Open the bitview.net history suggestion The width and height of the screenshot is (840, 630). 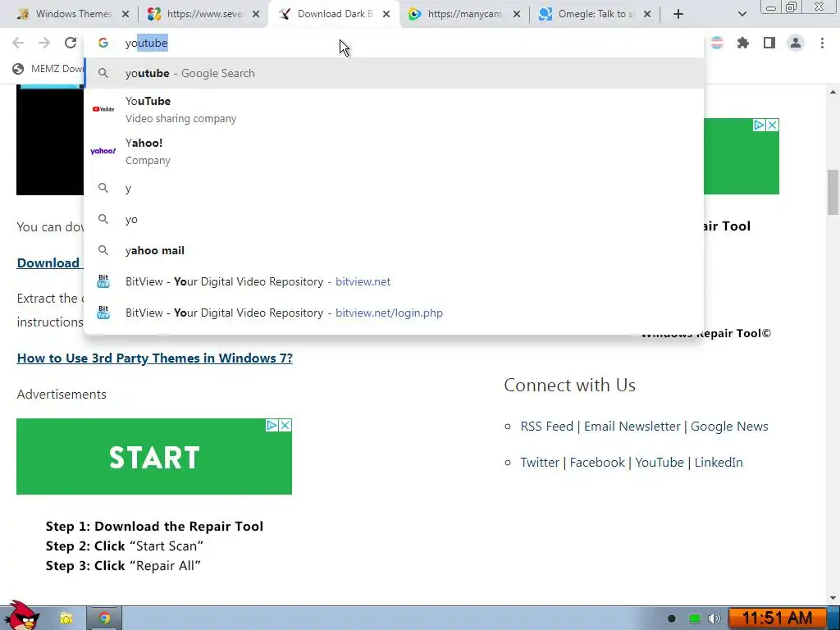coord(394,281)
